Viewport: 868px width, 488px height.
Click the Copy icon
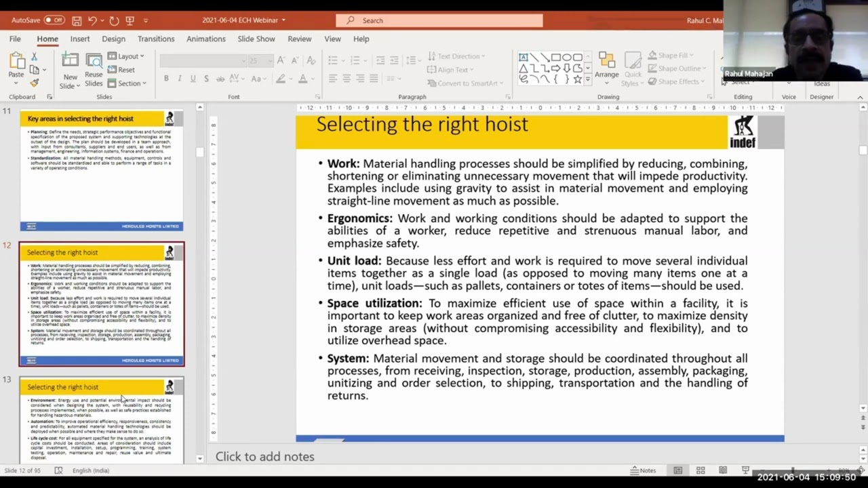coord(35,70)
